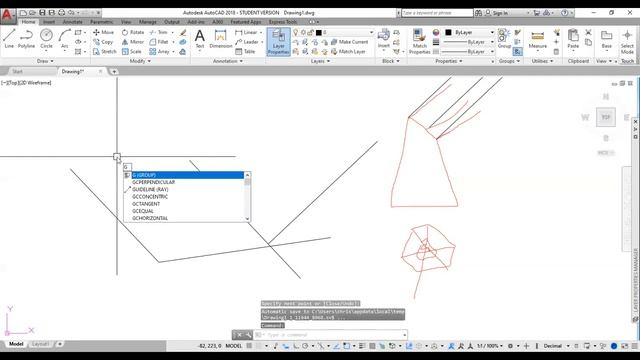Switch to the Insert ribbon tab
640x360 pixels.
[49, 22]
